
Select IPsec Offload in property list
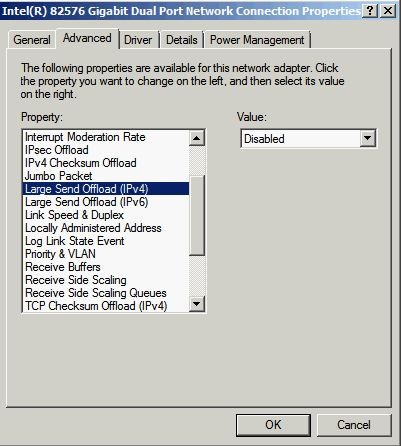pyautogui.click(x=106, y=150)
